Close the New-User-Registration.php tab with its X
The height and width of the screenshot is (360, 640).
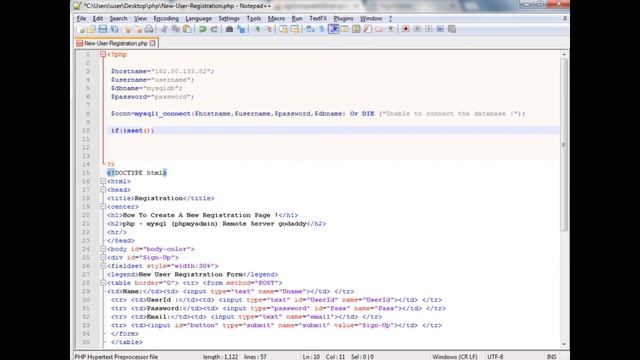click(x=153, y=43)
